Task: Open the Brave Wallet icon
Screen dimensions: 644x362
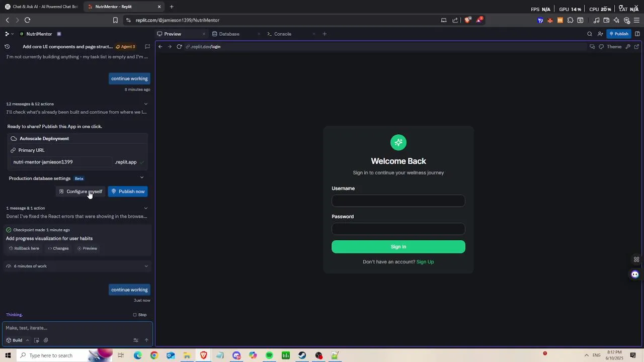Action: 606,20
